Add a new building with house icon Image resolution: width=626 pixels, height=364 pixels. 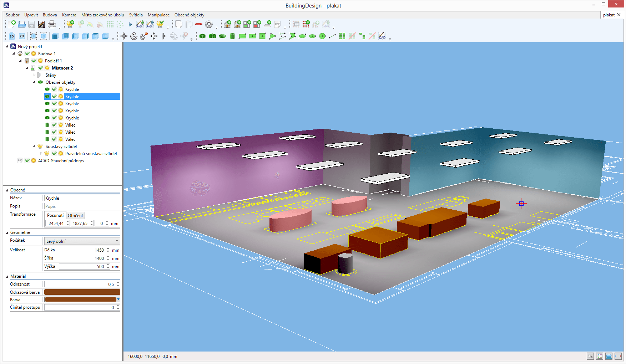(x=227, y=24)
